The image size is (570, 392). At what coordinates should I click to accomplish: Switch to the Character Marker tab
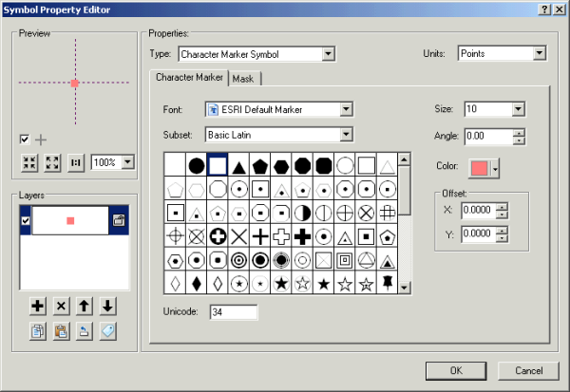[x=189, y=78]
